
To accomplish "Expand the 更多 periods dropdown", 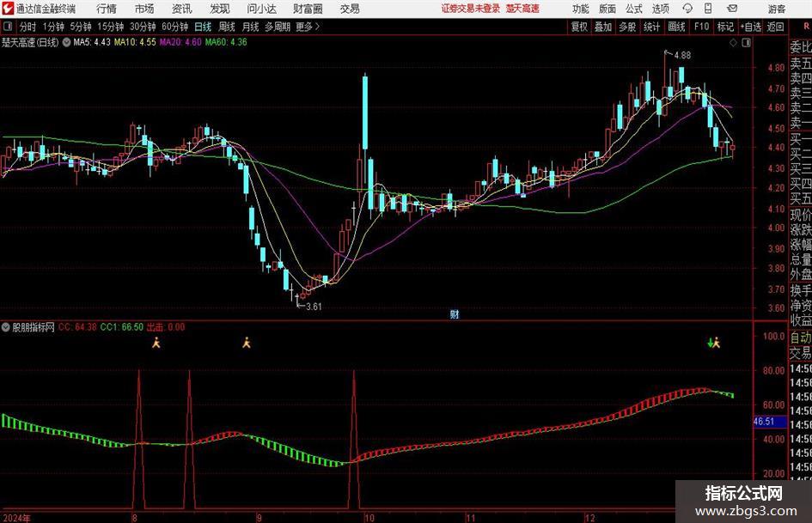I will pos(308,27).
